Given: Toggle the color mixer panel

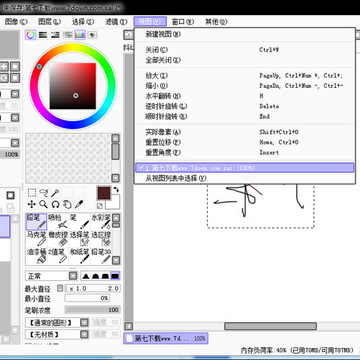Looking at the screenshot, I should [x=68, y=34].
